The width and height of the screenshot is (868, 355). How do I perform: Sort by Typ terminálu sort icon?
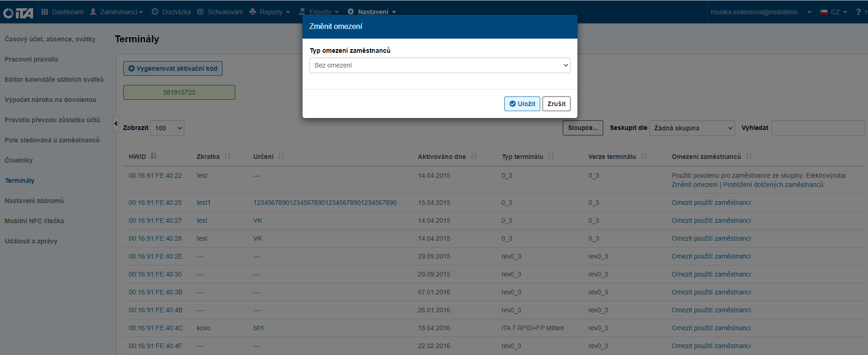(551, 156)
